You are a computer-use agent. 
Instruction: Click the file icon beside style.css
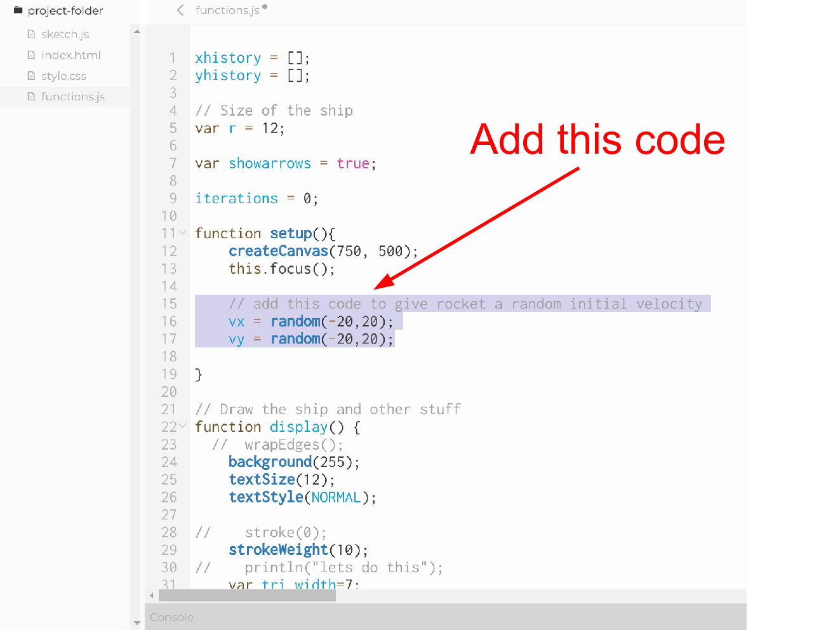31,76
